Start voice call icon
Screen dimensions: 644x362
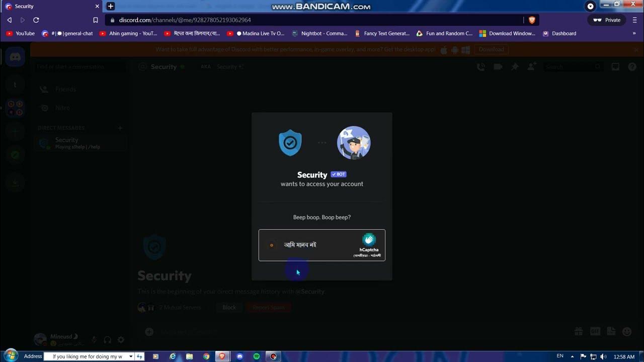[x=481, y=67]
